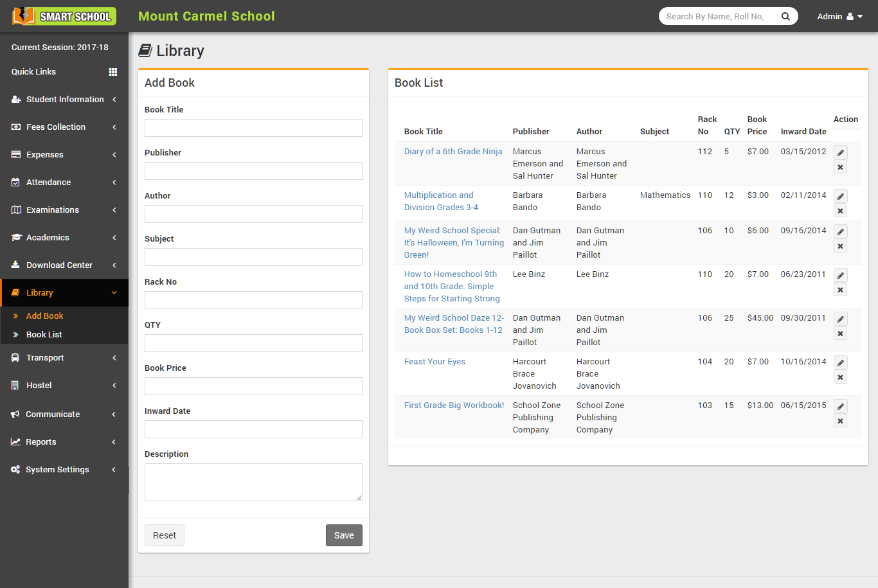The height and width of the screenshot is (588, 878).
Task: Edit the Diary of a 6th Grade Ninja entry
Action: [840, 152]
